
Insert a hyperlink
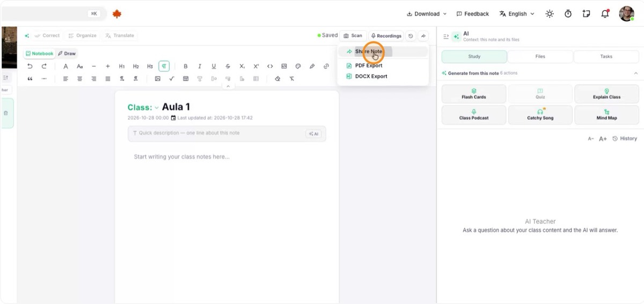[326, 66]
